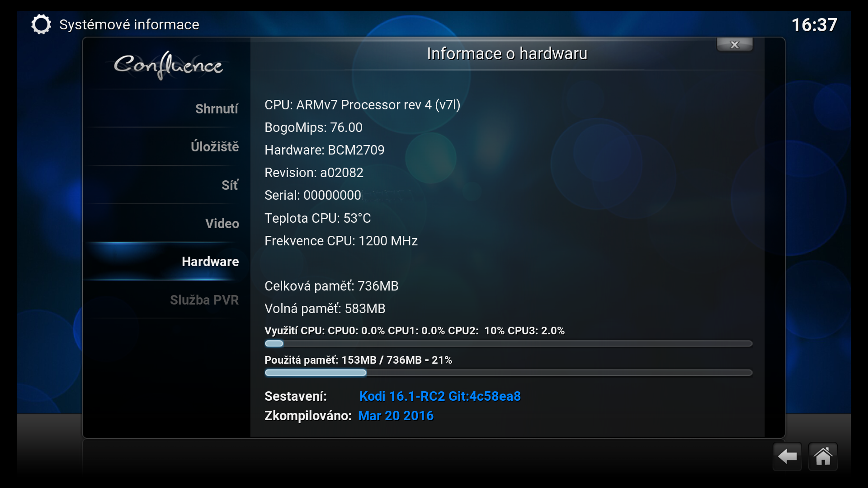Open the Služba PVR tab

(x=204, y=300)
